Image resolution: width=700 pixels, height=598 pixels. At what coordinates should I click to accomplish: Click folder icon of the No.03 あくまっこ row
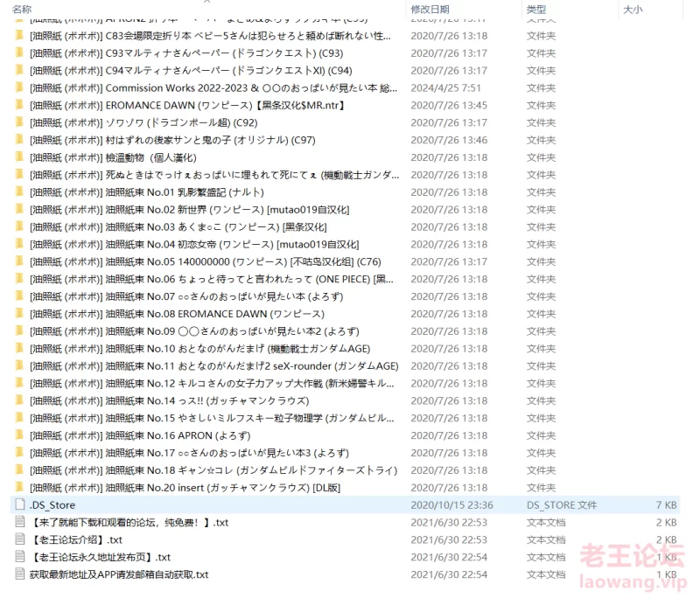(x=19, y=226)
